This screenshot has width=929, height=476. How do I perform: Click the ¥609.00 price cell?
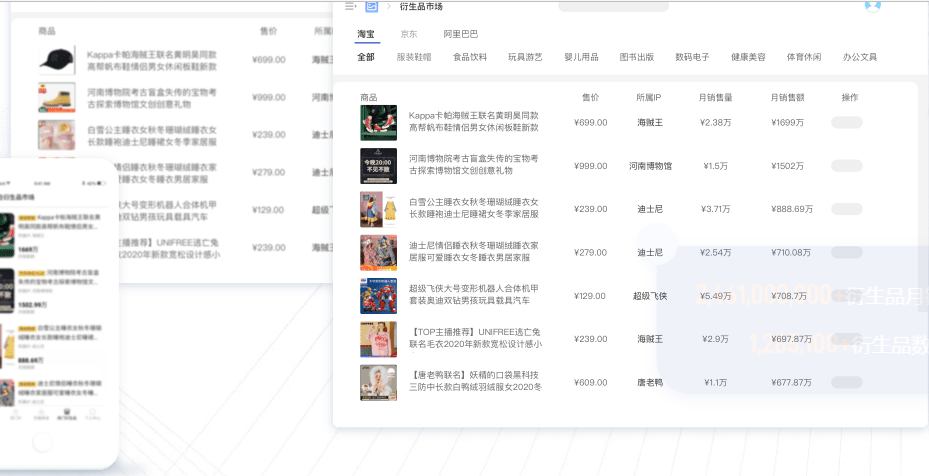pyautogui.click(x=590, y=382)
